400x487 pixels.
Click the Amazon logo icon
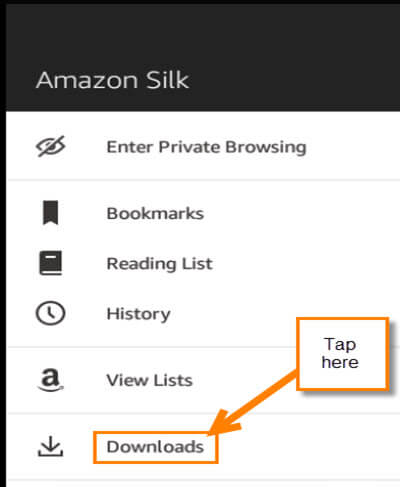click(x=50, y=379)
